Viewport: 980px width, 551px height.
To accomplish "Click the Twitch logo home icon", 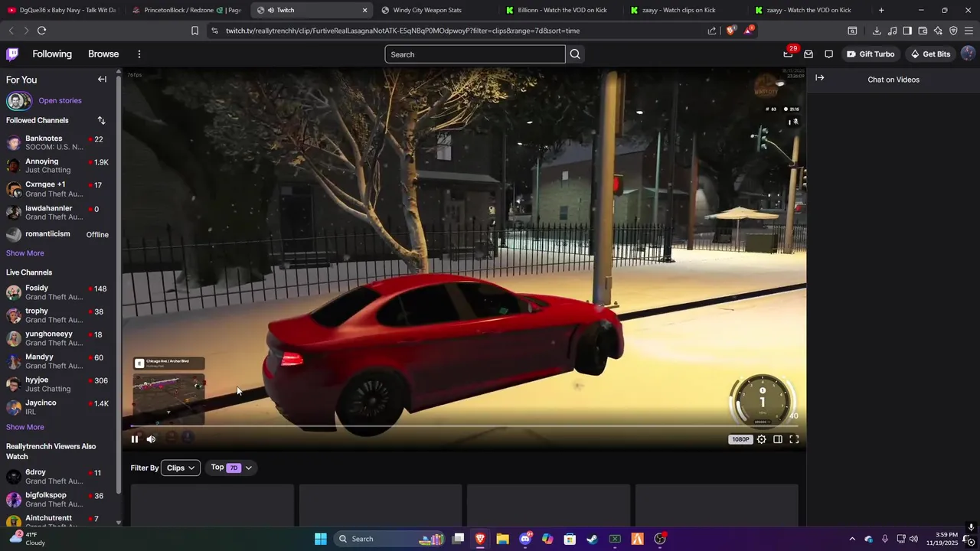I will tap(12, 54).
